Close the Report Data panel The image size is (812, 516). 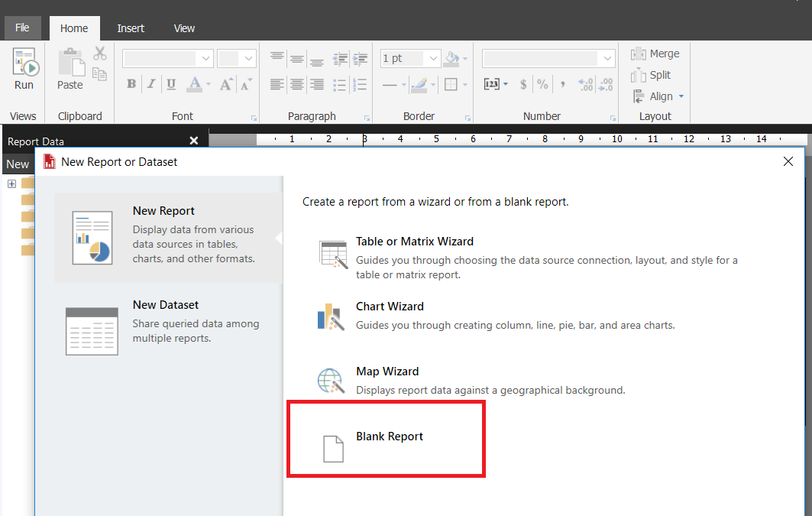click(193, 141)
